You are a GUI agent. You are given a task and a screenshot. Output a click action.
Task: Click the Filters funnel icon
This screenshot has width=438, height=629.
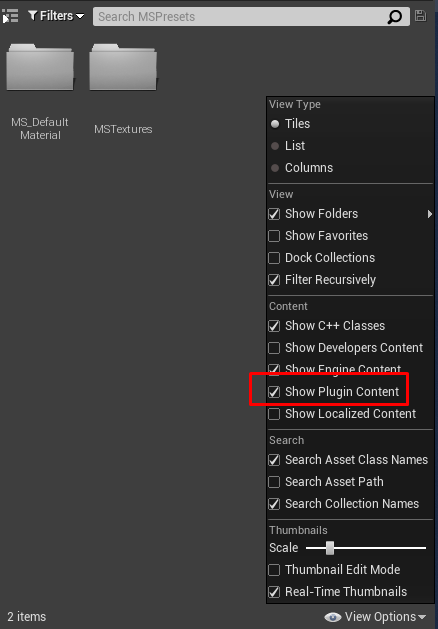click(32, 16)
